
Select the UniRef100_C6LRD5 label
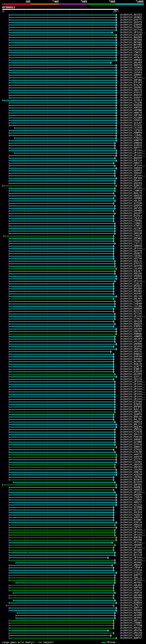[131, 268]
